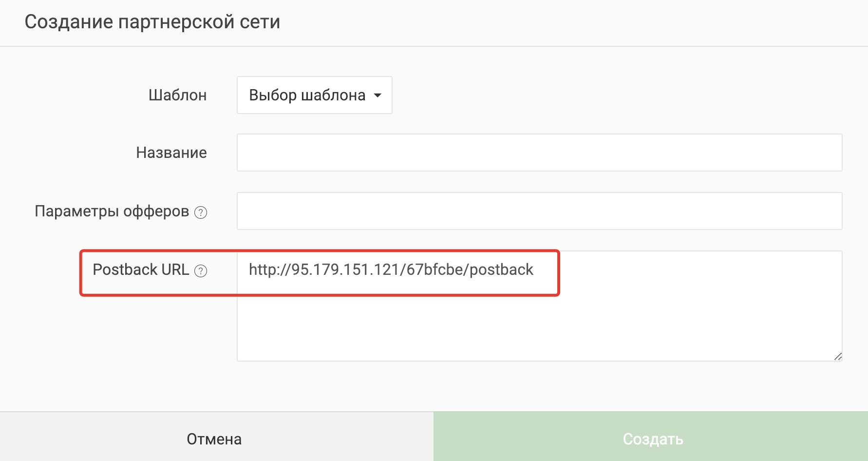Open the Выбор шаблона dropdown
868x461 pixels.
(315, 95)
